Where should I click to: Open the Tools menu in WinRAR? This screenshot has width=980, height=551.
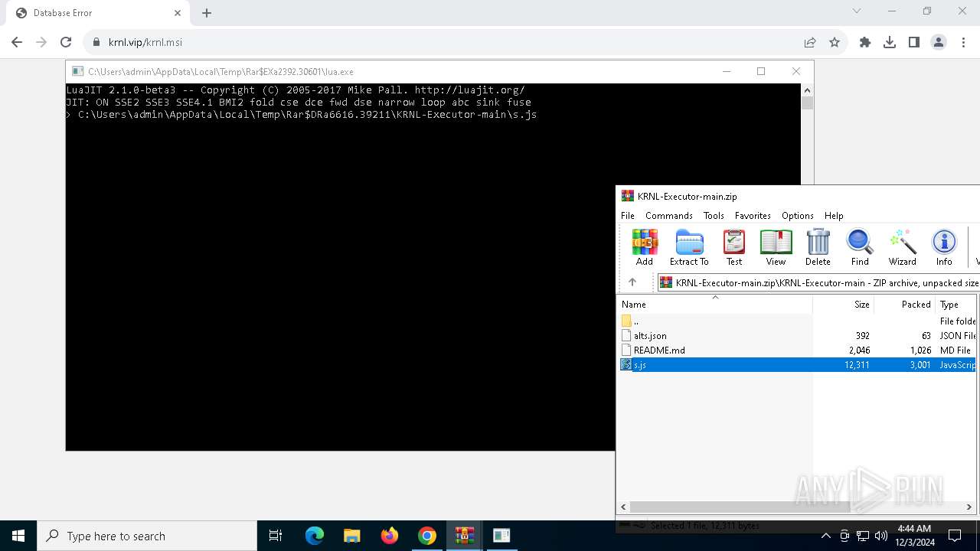714,216
